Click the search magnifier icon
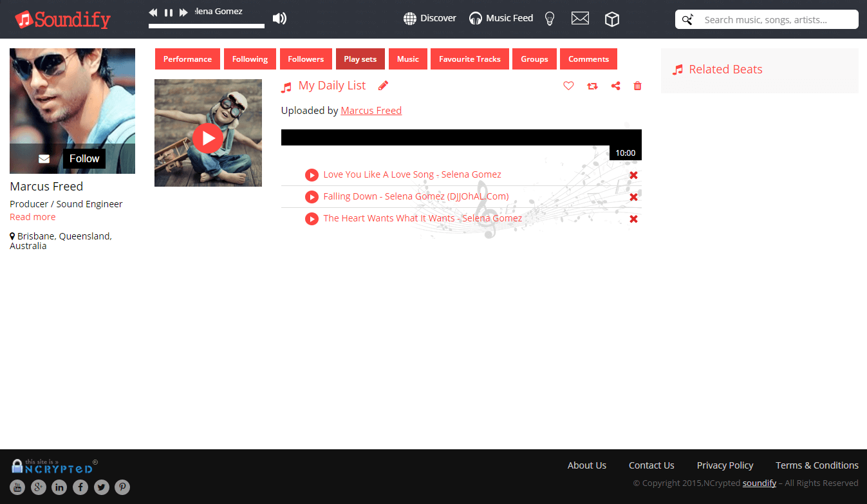 tap(687, 19)
